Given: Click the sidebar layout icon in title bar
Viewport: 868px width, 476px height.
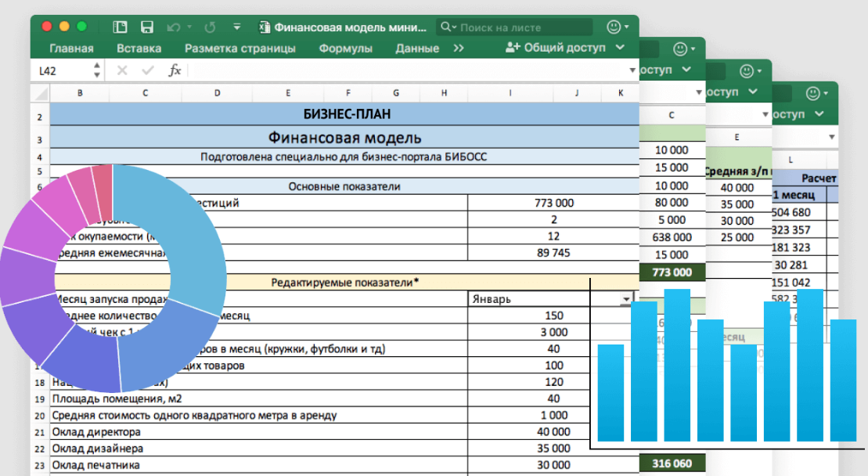Looking at the screenshot, I should coord(121,27).
